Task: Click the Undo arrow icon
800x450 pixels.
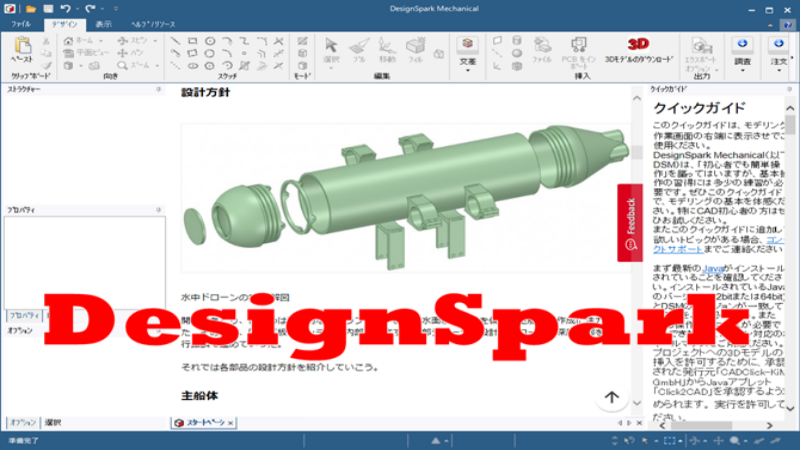Action: 65,9
